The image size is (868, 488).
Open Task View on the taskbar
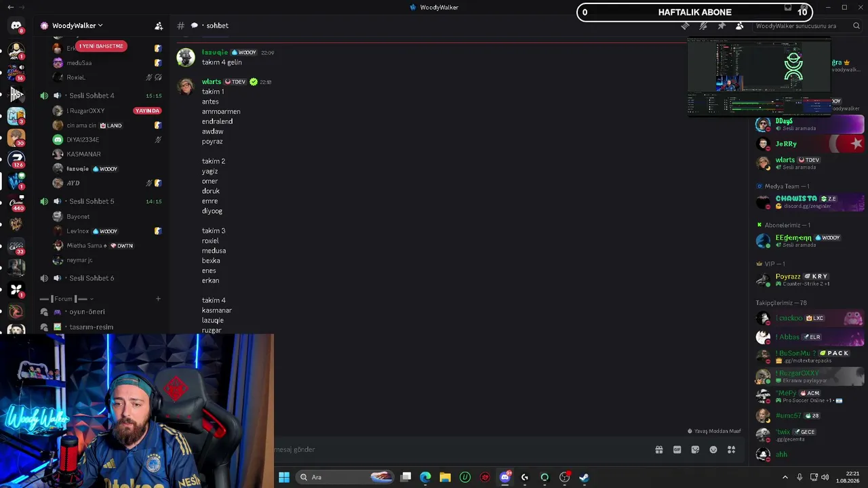tap(406, 477)
